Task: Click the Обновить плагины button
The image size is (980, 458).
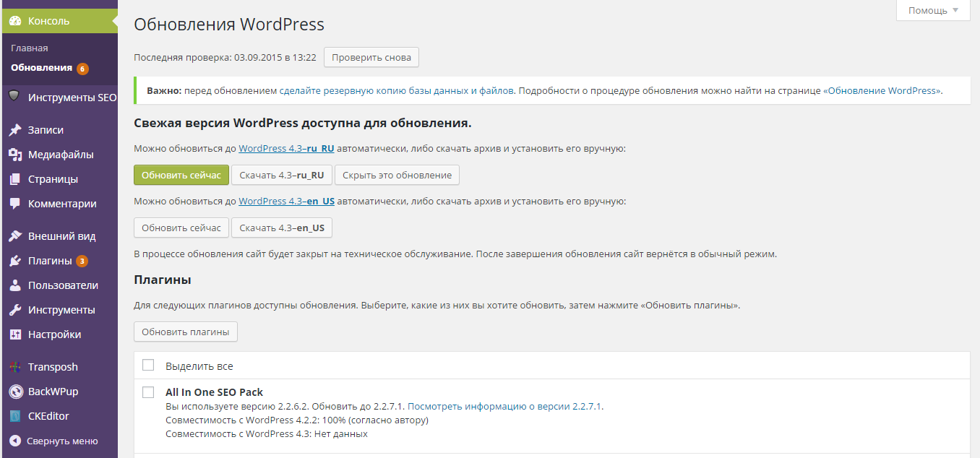Action: tap(186, 332)
